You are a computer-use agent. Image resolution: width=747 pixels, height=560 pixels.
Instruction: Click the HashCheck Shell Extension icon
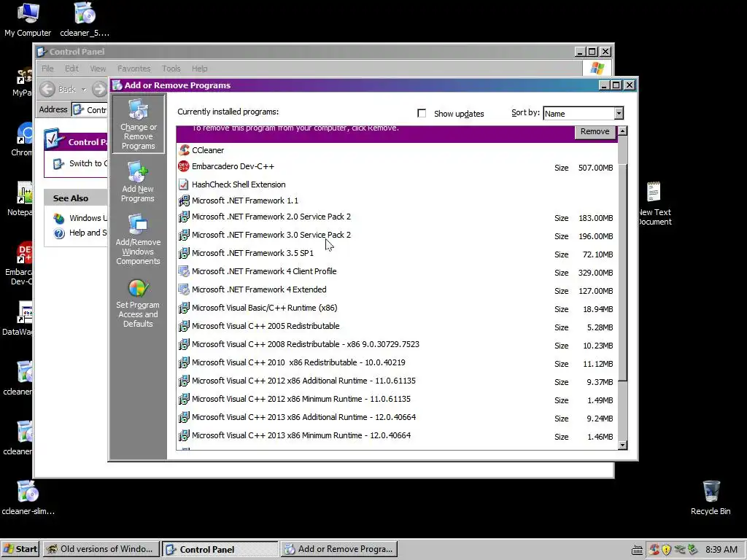click(x=184, y=184)
